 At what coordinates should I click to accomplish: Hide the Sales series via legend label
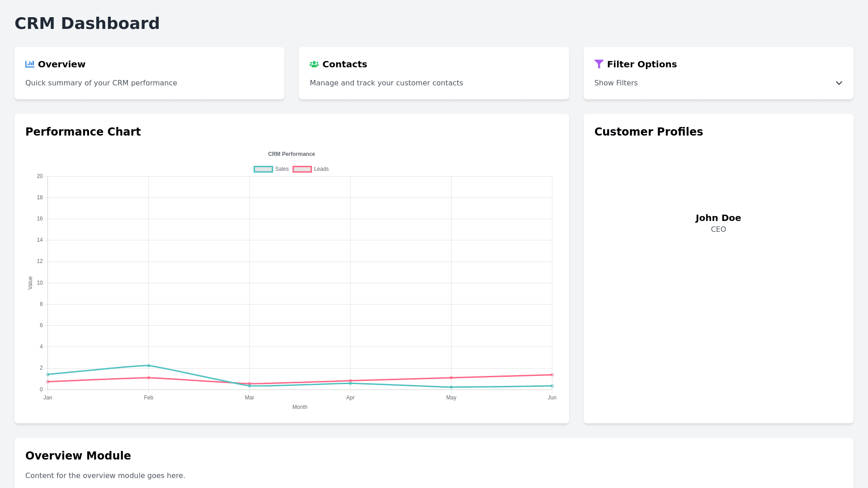tap(282, 169)
